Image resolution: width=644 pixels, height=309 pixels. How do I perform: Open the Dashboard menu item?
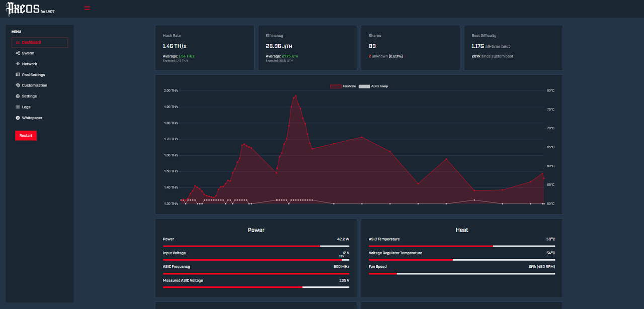tap(40, 43)
